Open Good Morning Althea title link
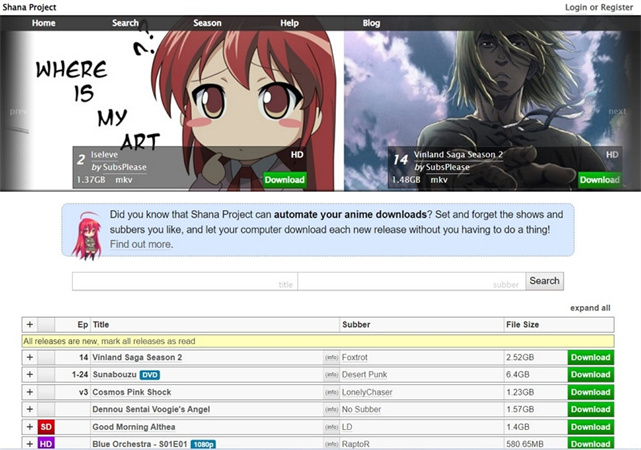 pyautogui.click(x=134, y=427)
